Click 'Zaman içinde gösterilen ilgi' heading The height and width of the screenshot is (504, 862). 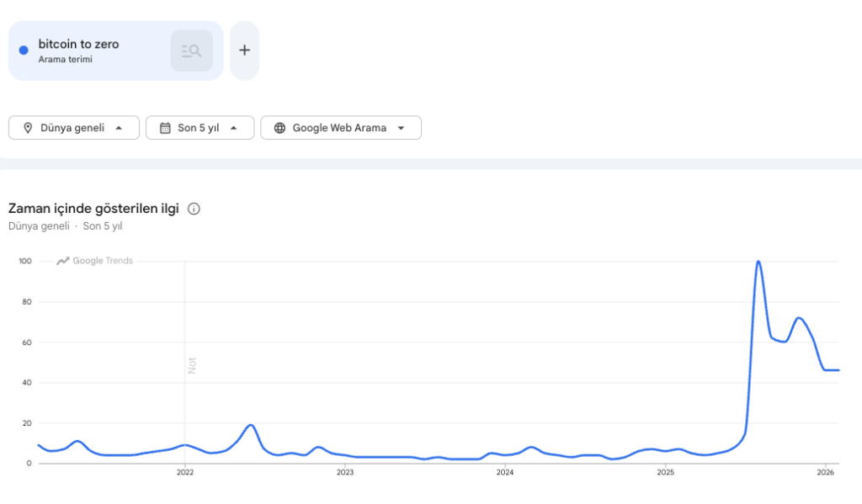pos(93,209)
